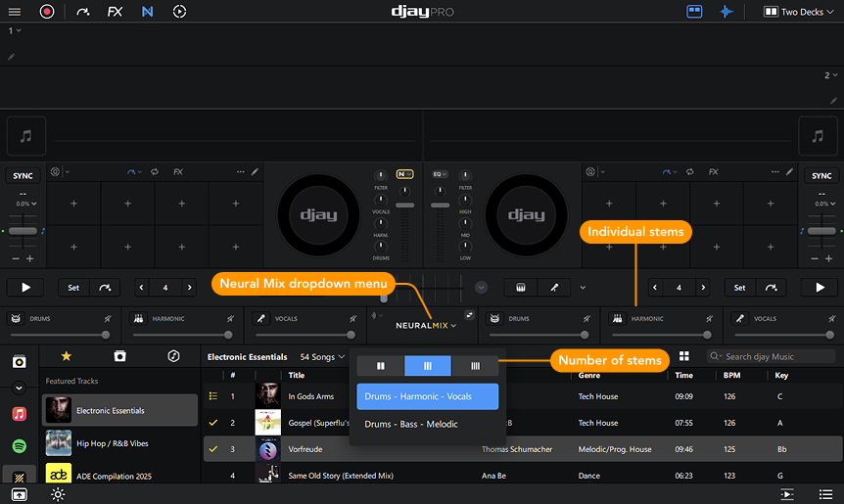Enable SYNC on the right deck
Image resolution: width=844 pixels, height=504 pixels.
click(821, 176)
